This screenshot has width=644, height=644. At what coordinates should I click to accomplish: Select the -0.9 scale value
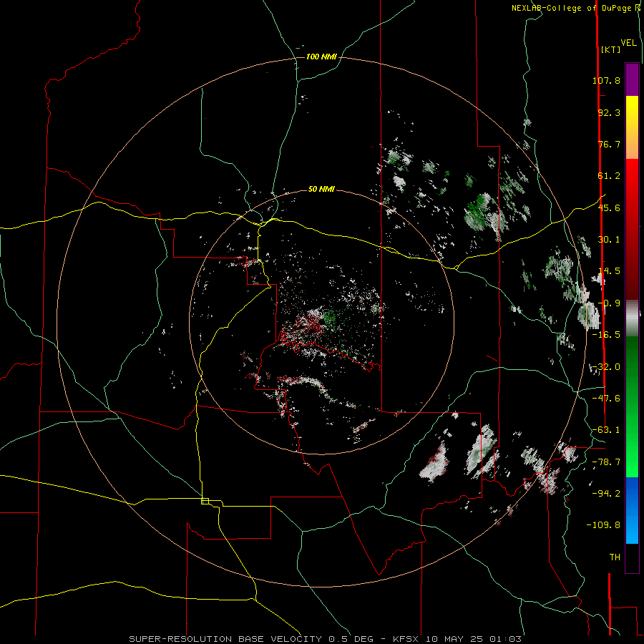pyautogui.click(x=609, y=303)
